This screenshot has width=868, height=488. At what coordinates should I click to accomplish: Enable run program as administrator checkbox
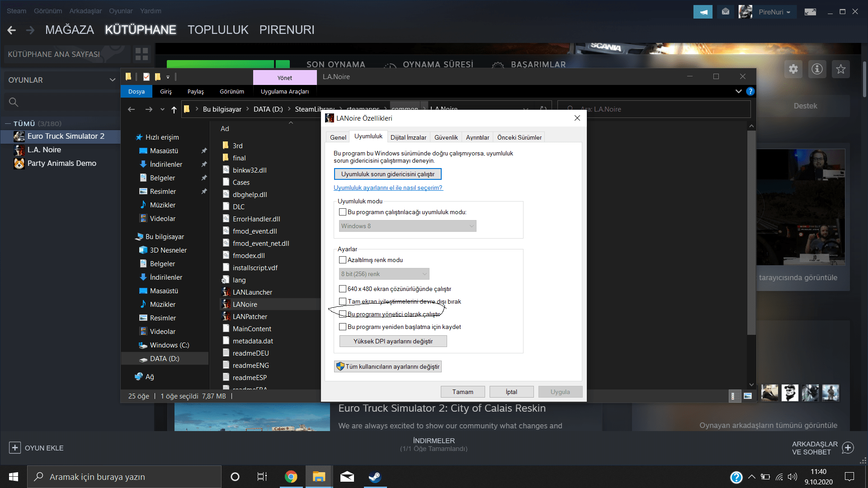[343, 314]
